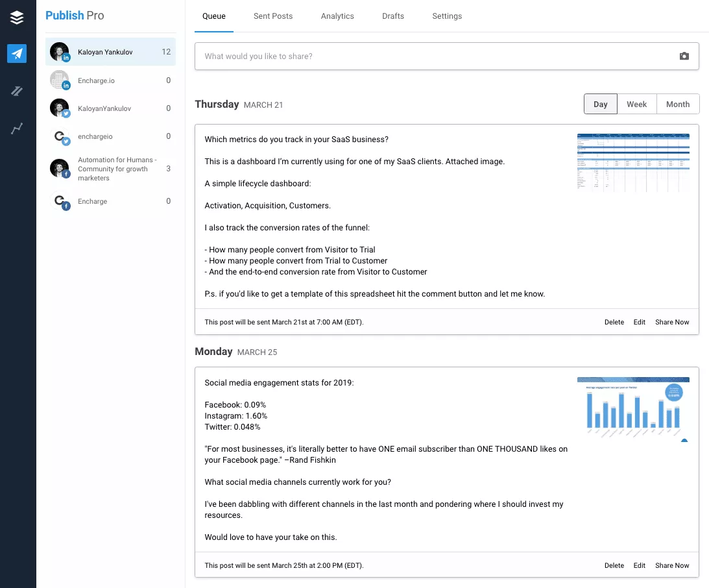Edit the Thursday March 21 post
This screenshot has height=588, width=709.
640,323
